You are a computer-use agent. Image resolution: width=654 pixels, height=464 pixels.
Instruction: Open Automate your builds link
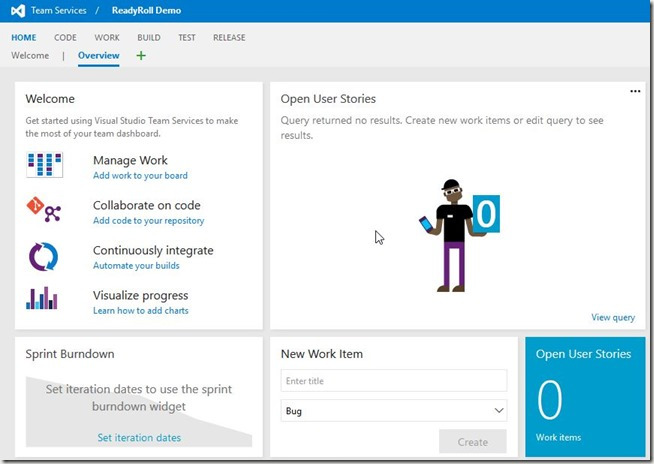coord(136,266)
